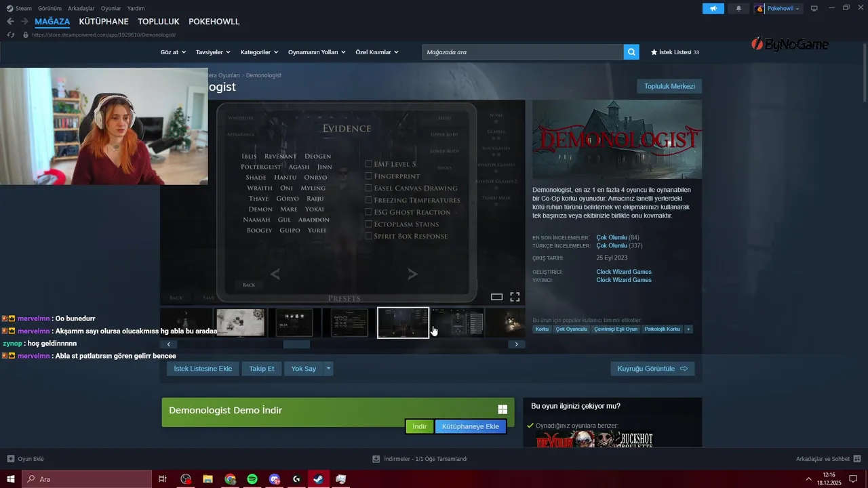
Task: Toggle theater mode for the media viewer
Action: click(x=496, y=297)
